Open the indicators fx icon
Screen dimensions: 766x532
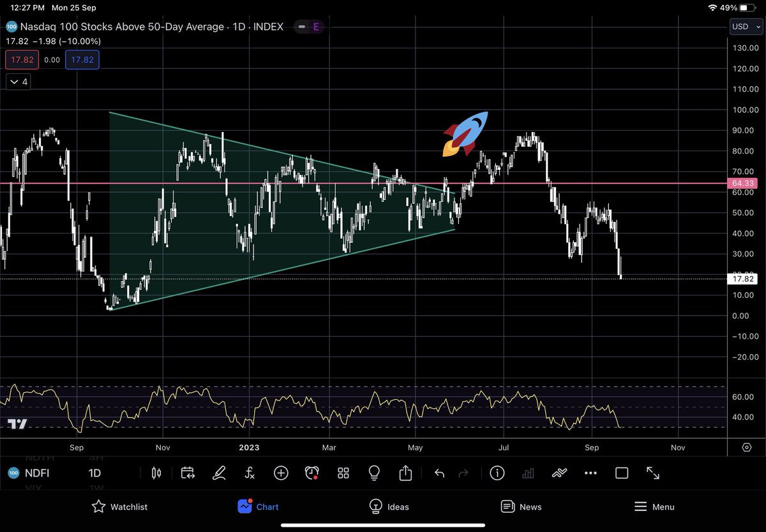pos(249,473)
